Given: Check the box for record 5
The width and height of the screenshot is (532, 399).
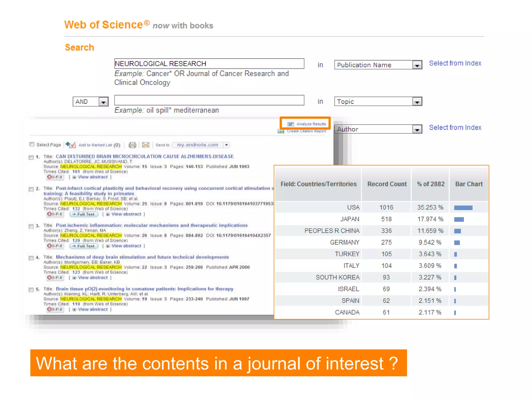Looking at the screenshot, I should click(31, 290).
